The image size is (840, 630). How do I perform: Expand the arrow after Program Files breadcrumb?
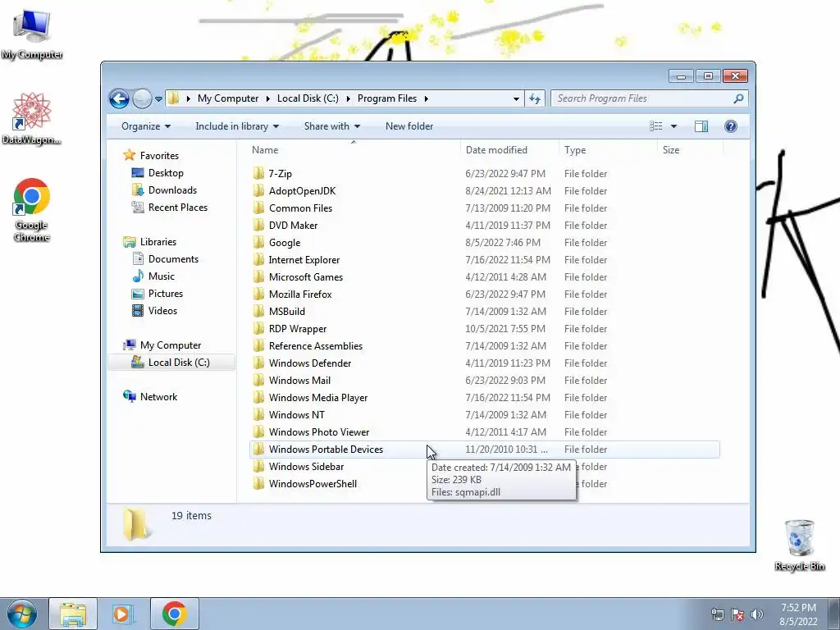pos(427,98)
